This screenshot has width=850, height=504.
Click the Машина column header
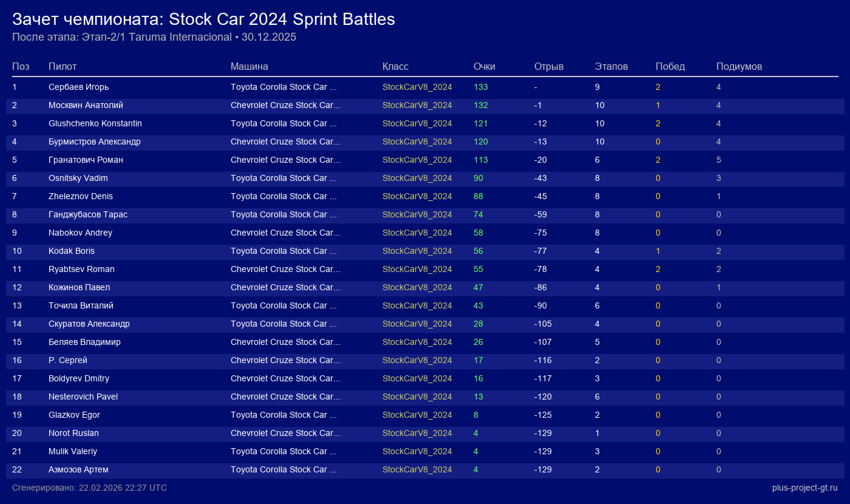(x=249, y=66)
